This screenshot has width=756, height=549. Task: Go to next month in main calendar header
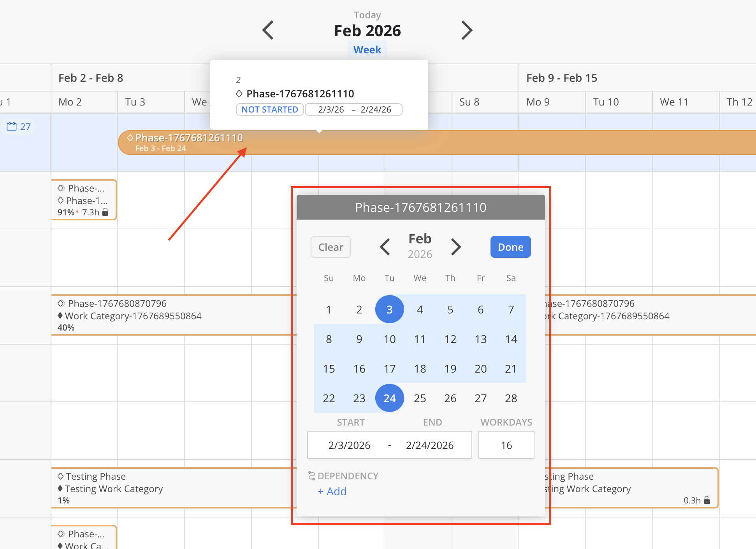click(466, 30)
